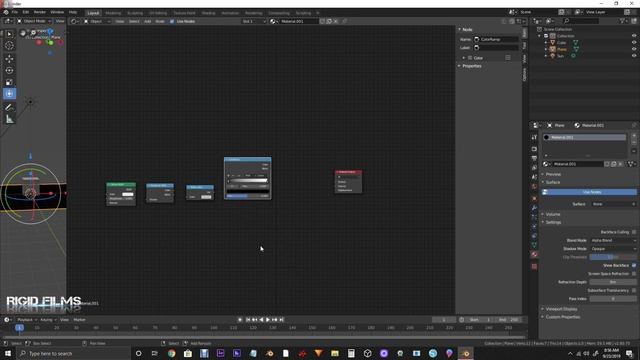
Task: Select the Move tool in viewport toolbar
Action: click(x=9, y=58)
